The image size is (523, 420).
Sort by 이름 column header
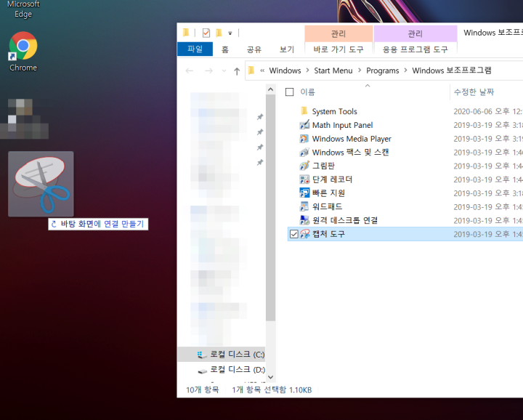[x=307, y=92]
